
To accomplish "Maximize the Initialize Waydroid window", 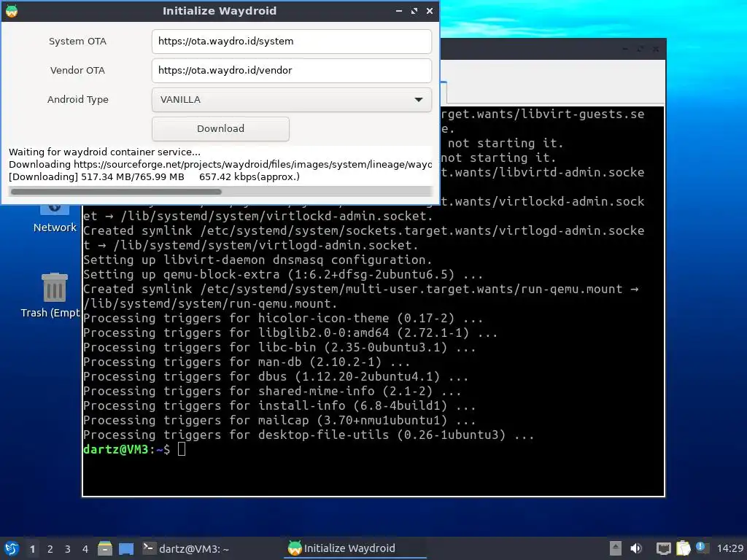I will [x=414, y=10].
